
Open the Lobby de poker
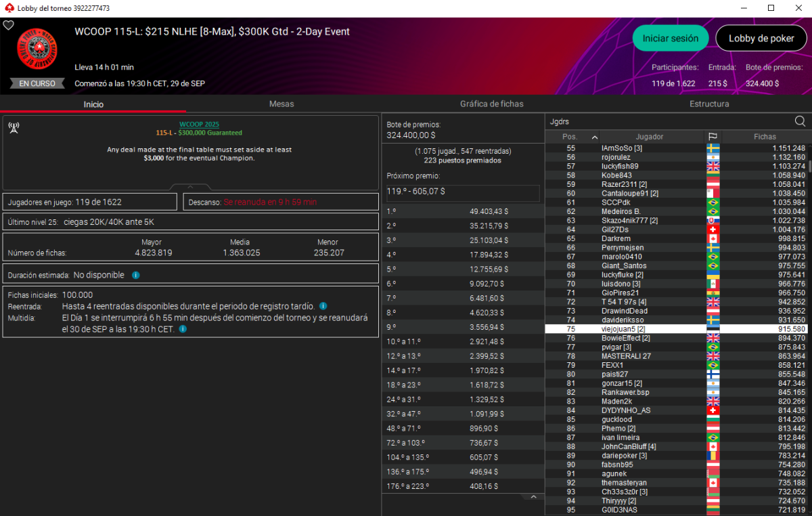[761, 39]
